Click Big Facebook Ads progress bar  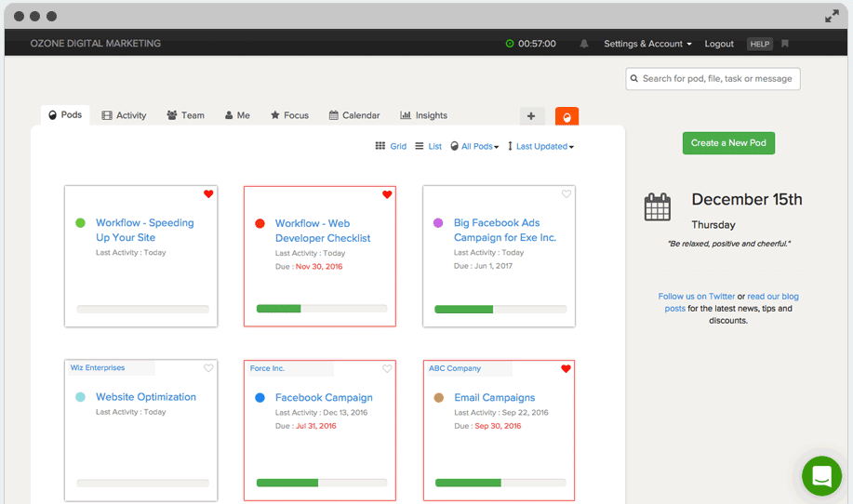pos(500,310)
